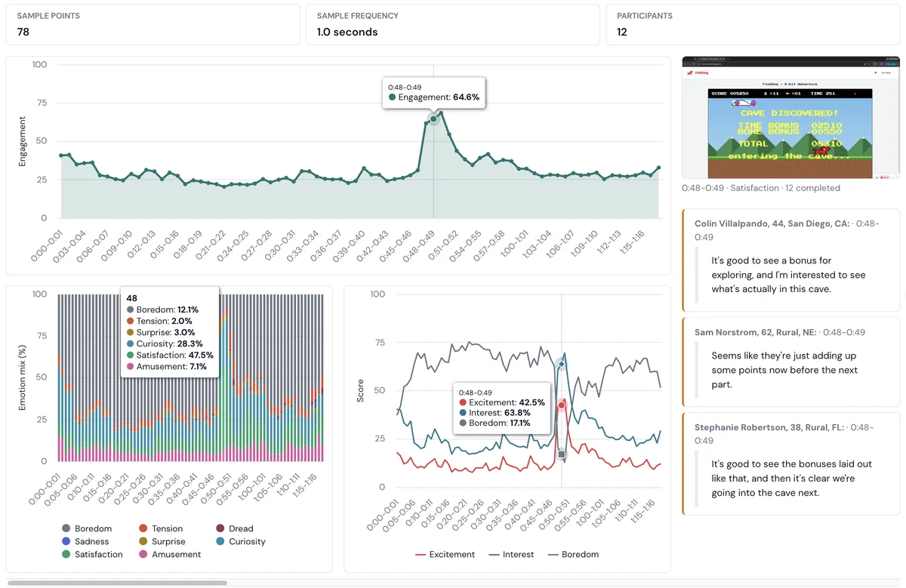The width and height of the screenshot is (906, 588).
Task: Hide the Satisfaction emotion series
Action: (x=92, y=554)
